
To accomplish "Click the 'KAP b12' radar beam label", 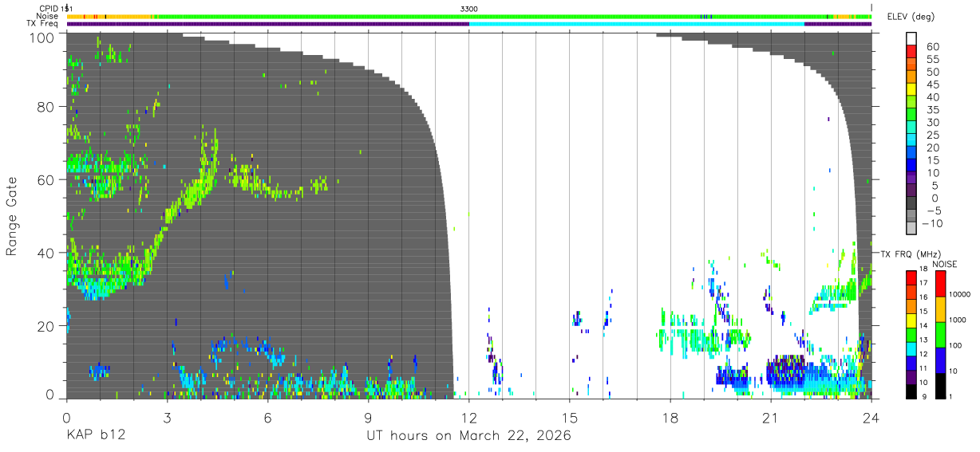I will 95,436.
